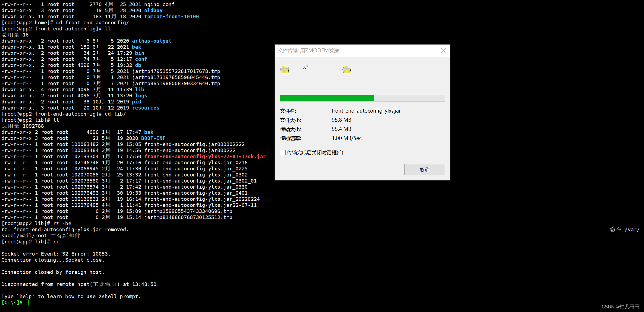Cancel the file transfer with 取消
The width and height of the screenshot is (644, 312).
(425, 170)
